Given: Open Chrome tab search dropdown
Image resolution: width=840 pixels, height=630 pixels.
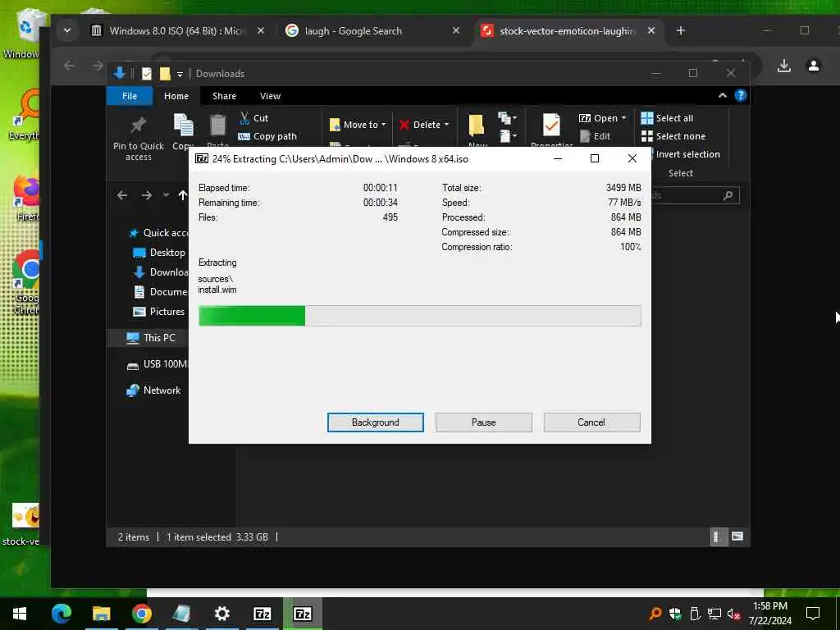Looking at the screenshot, I should click(x=67, y=30).
